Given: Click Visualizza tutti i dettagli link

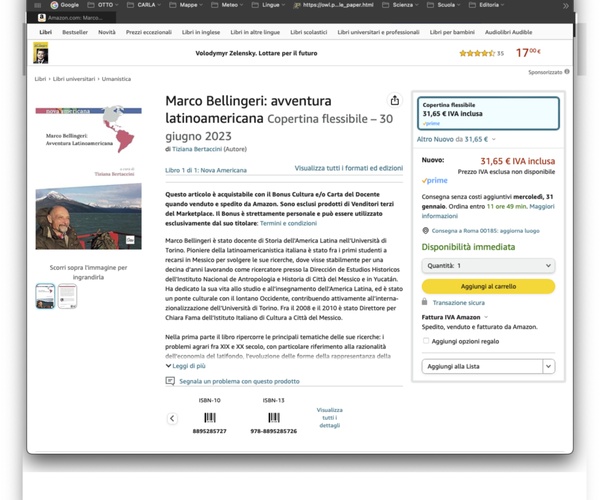Looking at the screenshot, I should click(x=329, y=417).
